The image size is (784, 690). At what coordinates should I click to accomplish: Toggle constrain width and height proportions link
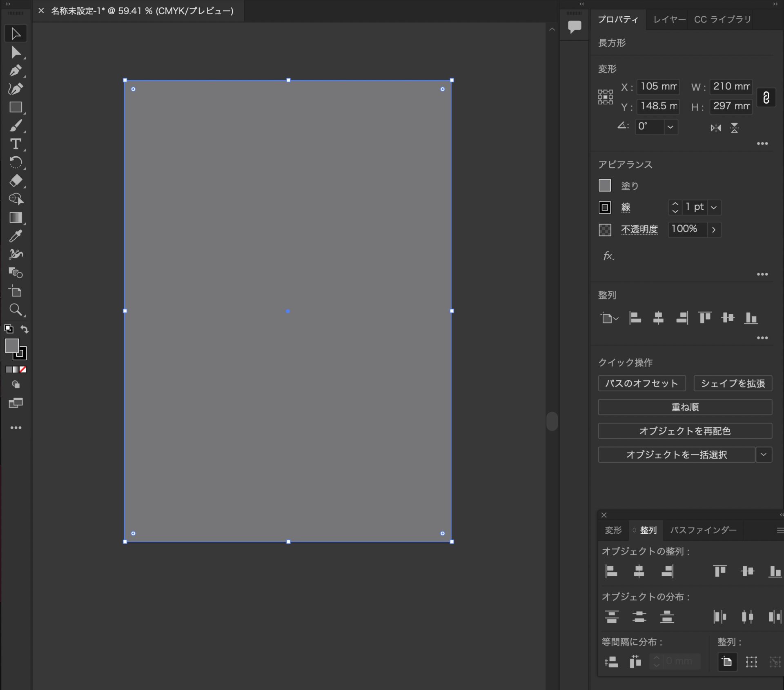[x=766, y=98]
